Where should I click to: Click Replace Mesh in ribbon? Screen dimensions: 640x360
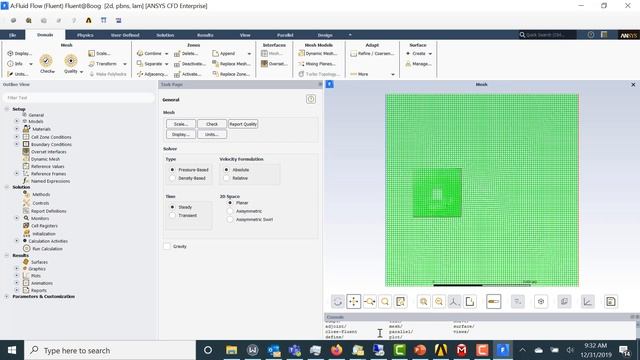coord(231,64)
